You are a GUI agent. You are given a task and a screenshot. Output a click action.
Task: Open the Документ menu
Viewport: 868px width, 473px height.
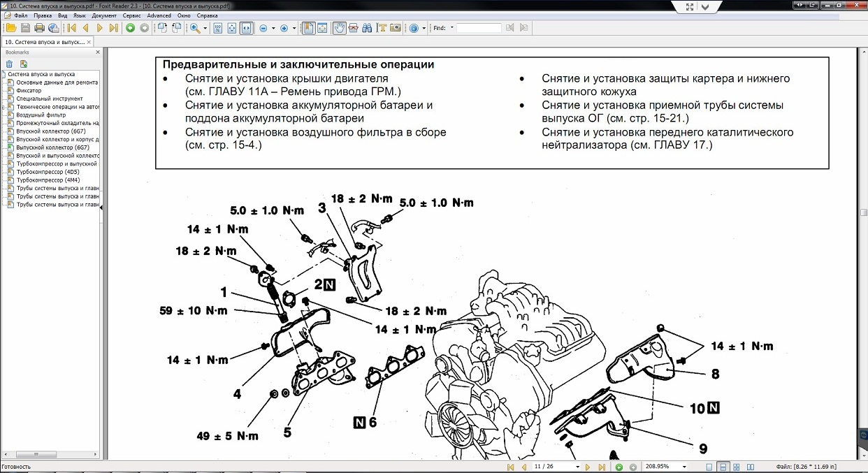point(104,15)
